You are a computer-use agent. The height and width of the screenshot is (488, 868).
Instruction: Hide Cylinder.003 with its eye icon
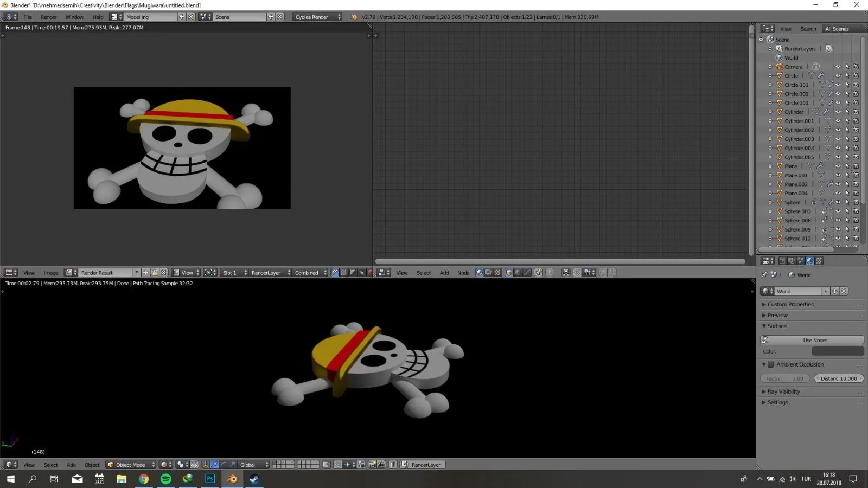point(838,139)
